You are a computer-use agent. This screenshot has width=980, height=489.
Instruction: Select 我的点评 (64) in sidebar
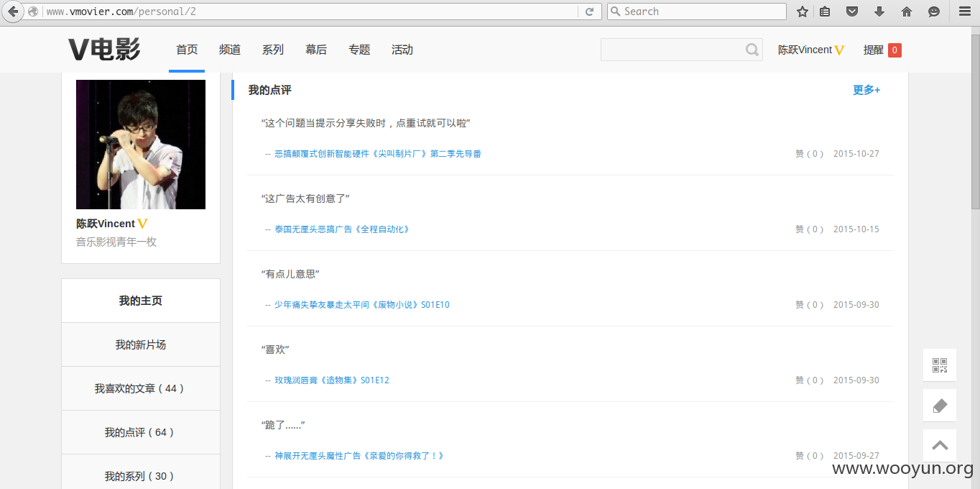pyautogui.click(x=141, y=432)
